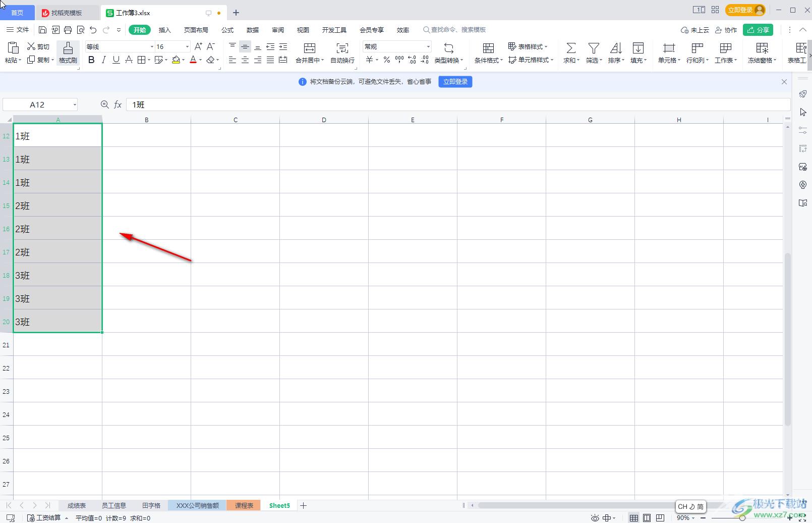Screen dimensions: 812x523
Task: Click the Type Conversion (类型转换) icon
Action: pos(448,48)
